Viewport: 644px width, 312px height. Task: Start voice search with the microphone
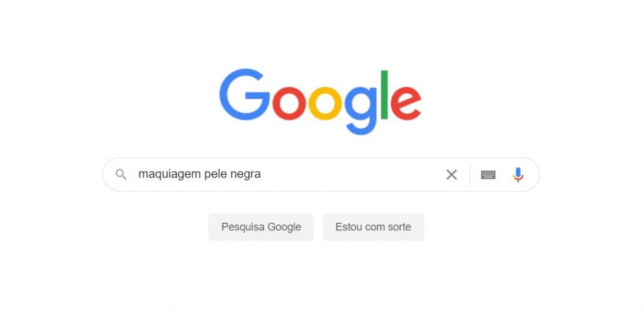click(x=518, y=174)
